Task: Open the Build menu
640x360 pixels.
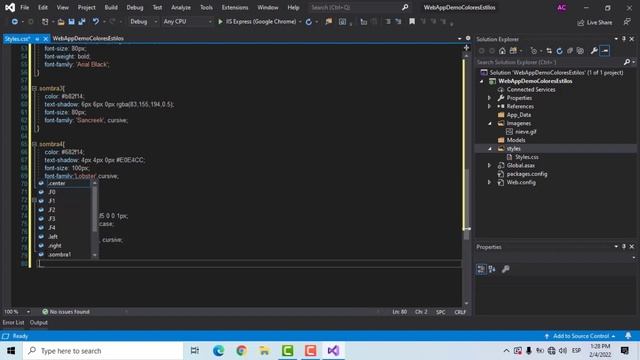Action: [111, 7]
